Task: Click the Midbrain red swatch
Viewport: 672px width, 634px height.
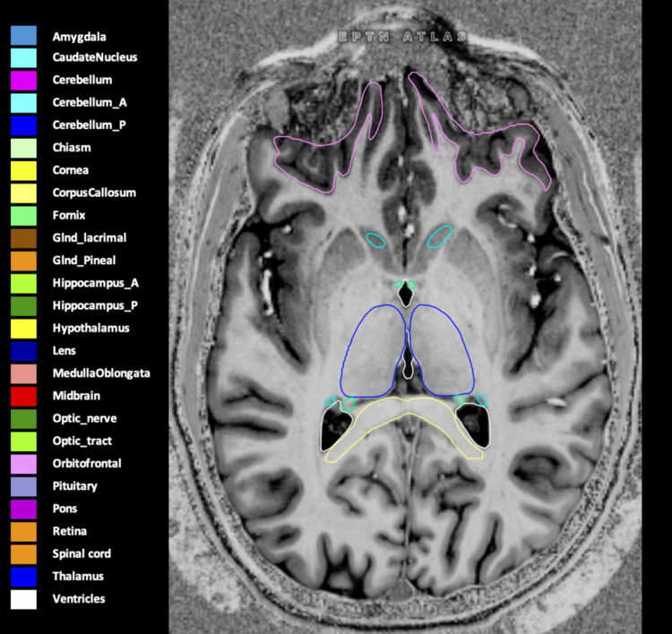Action: pyautogui.click(x=23, y=396)
